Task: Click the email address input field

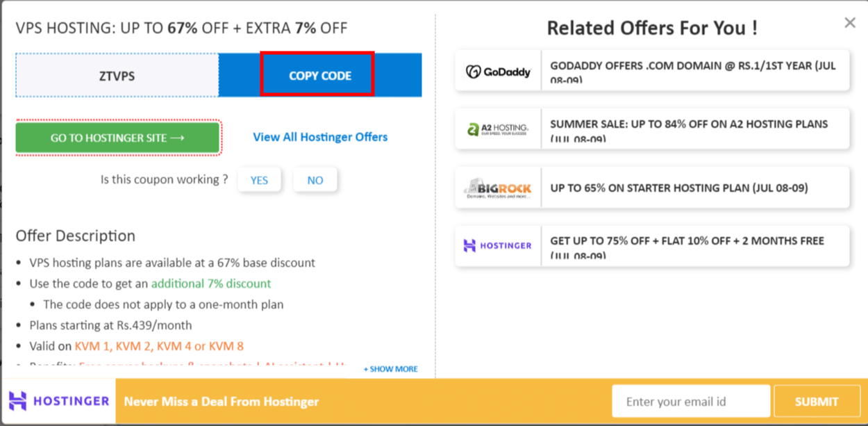Action: point(690,400)
